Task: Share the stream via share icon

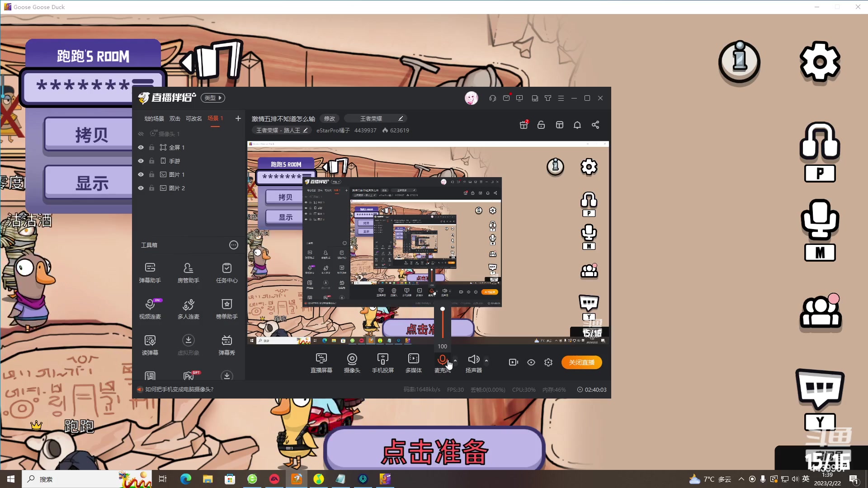Action: [595, 125]
